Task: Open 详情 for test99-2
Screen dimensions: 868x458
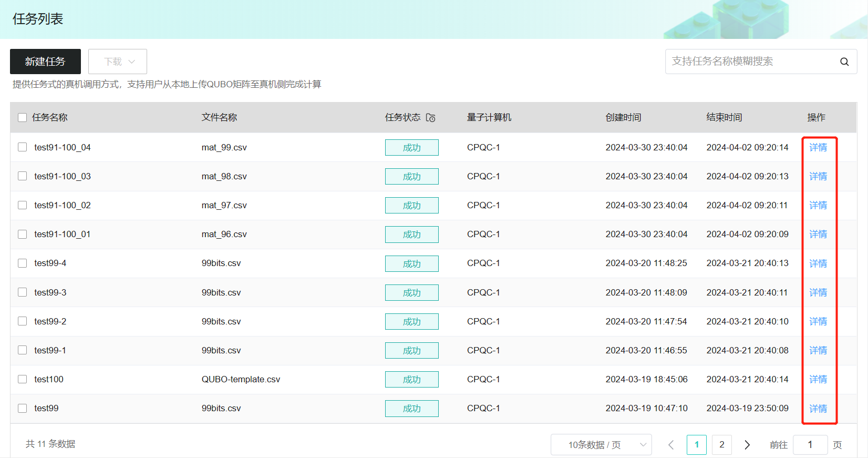Action: tap(818, 321)
